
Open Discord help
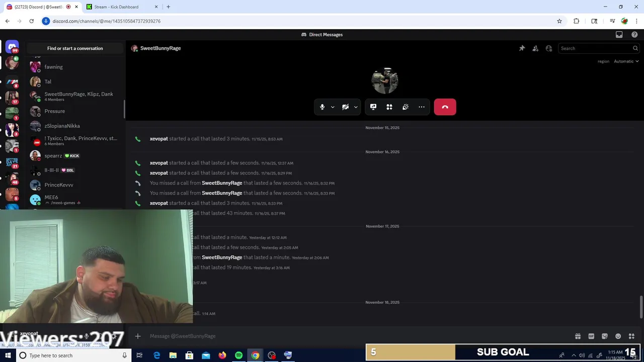coord(634,35)
